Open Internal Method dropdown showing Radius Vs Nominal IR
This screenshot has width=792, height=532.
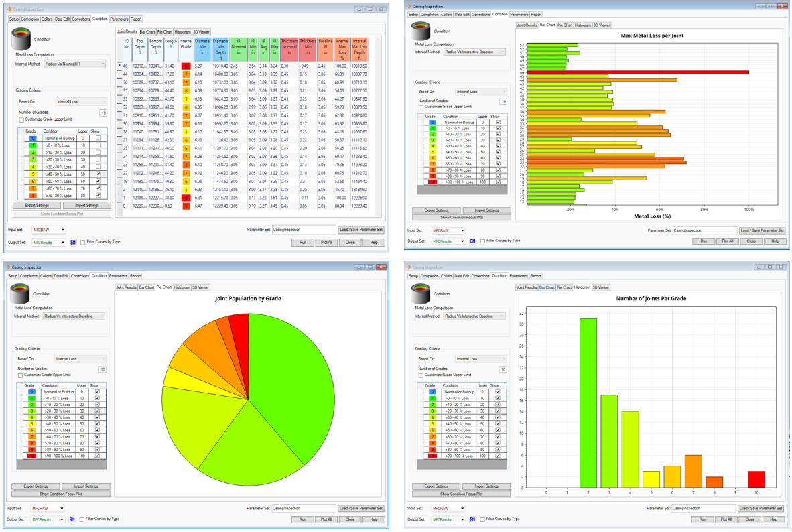[x=74, y=64]
